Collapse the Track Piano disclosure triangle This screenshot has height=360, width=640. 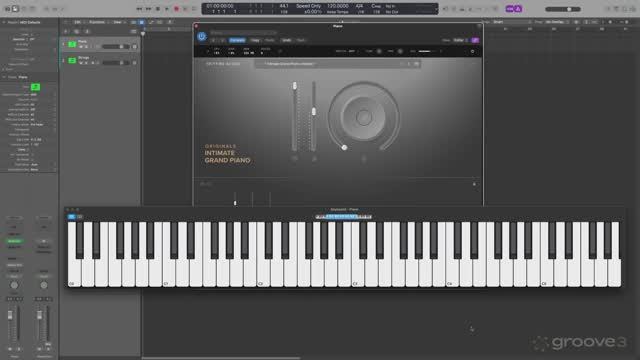coord(4,77)
